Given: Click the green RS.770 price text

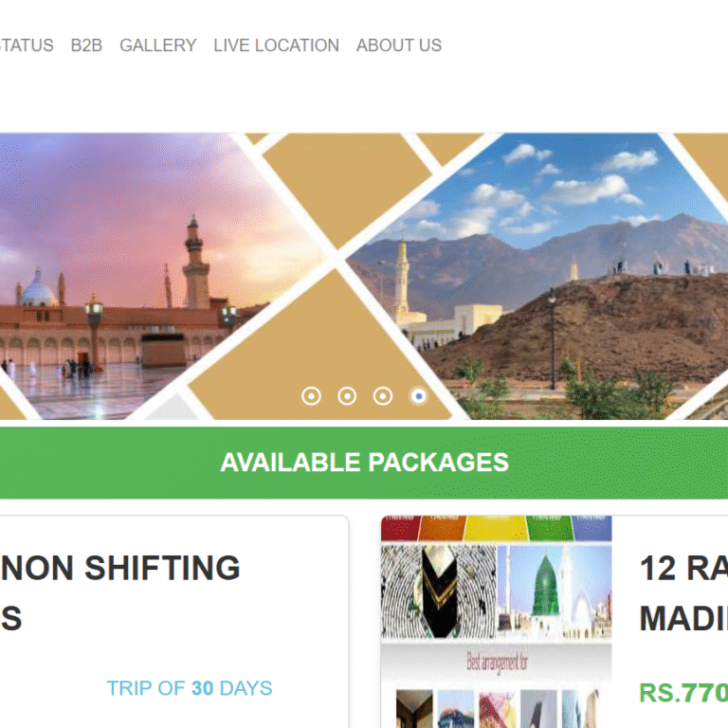Looking at the screenshot, I should 683,693.
